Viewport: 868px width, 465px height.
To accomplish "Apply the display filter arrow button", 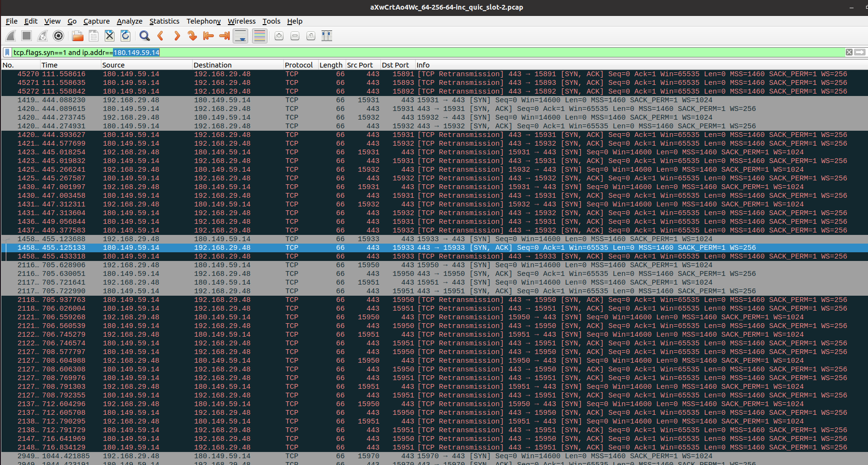I will coord(860,52).
